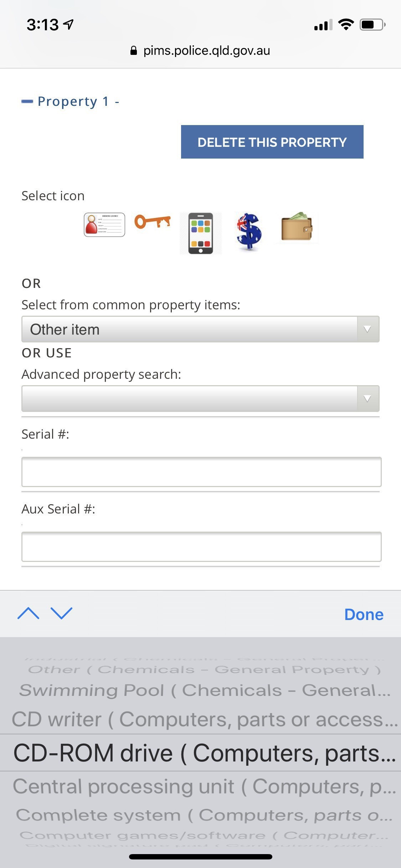
Task: Select the mobile phone icon
Action: pyautogui.click(x=201, y=233)
